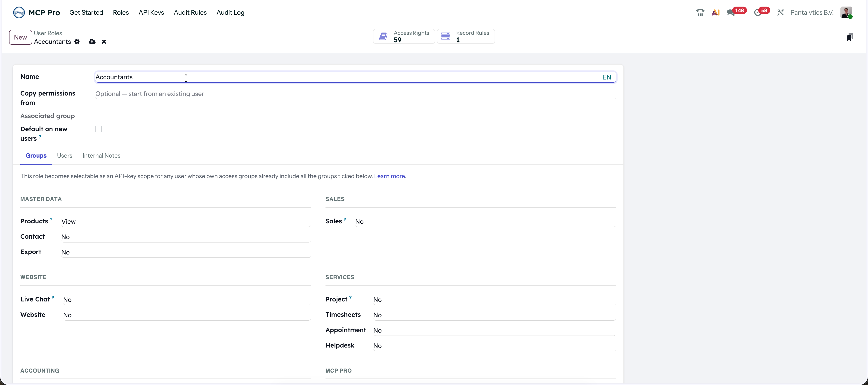The height and width of the screenshot is (385, 868).
Task: Open the Website access dropdown
Action: point(187,315)
